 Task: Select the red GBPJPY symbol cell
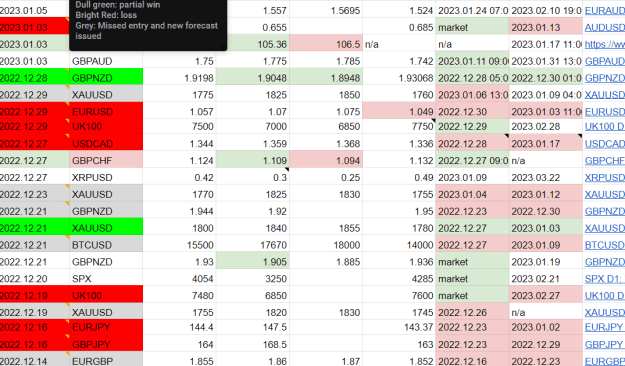[x=106, y=343]
